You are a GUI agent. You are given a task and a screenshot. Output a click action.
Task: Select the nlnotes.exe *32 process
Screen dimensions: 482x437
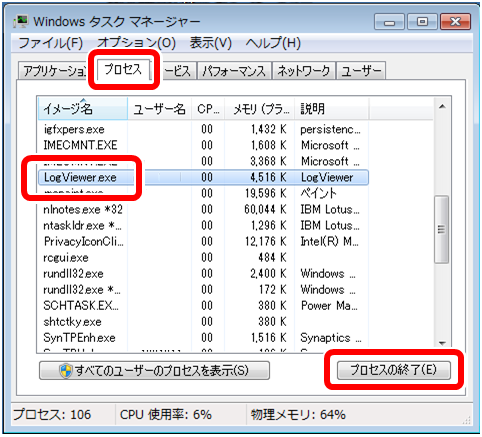pyautogui.click(x=203, y=209)
